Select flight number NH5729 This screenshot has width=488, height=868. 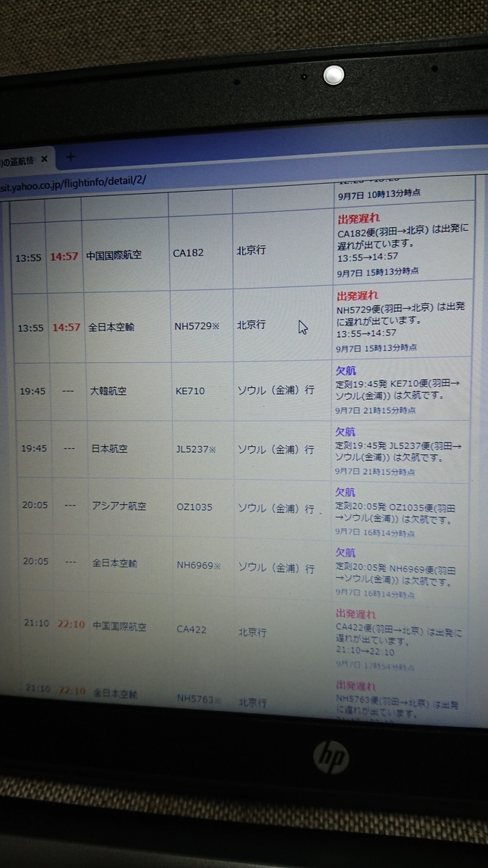tap(196, 326)
